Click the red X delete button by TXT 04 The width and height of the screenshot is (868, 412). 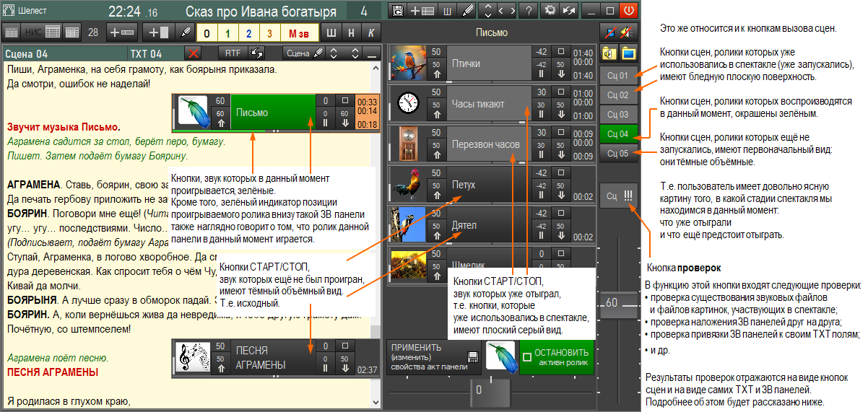[x=193, y=53]
